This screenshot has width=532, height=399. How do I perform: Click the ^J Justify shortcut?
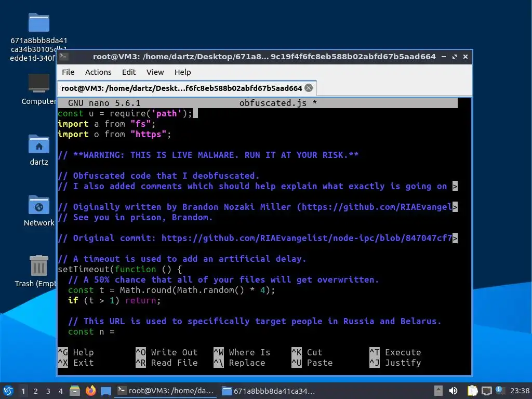click(x=395, y=363)
